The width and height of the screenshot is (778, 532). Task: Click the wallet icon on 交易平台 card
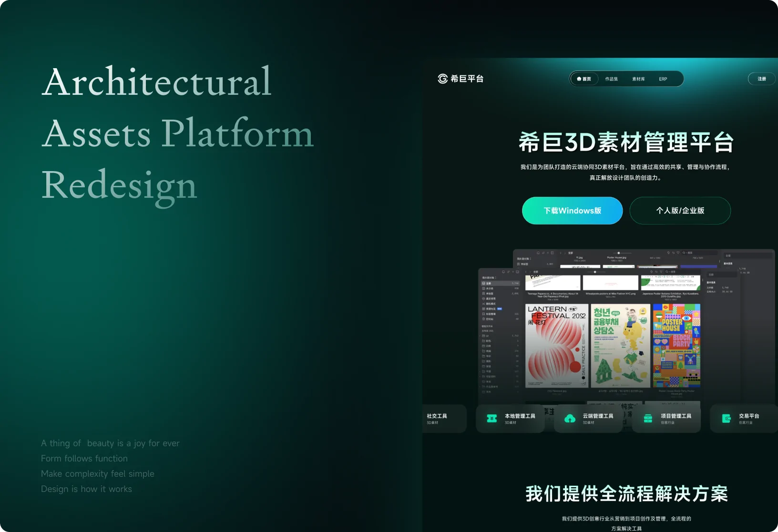coord(726,419)
